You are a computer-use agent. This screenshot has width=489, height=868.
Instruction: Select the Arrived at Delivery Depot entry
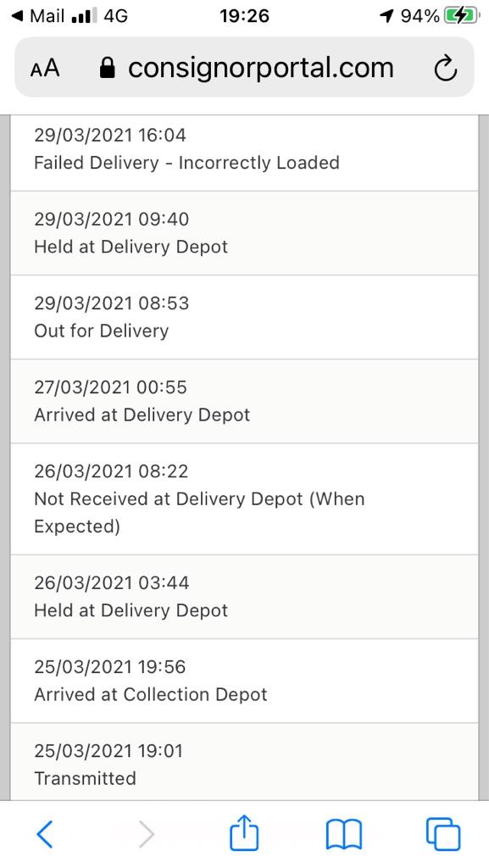pos(244,401)
